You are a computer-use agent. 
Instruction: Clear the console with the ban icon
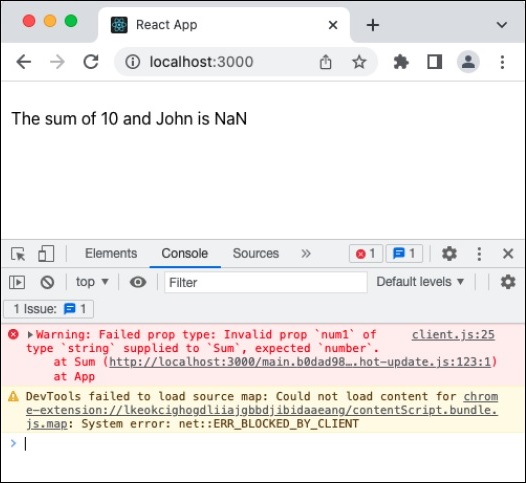point(47,282)
